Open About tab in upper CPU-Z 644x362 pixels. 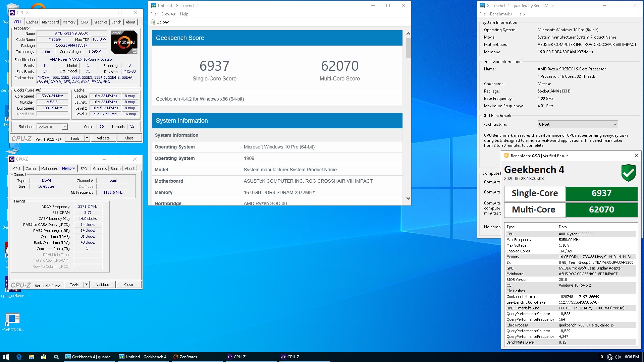[x=130, y=22]
